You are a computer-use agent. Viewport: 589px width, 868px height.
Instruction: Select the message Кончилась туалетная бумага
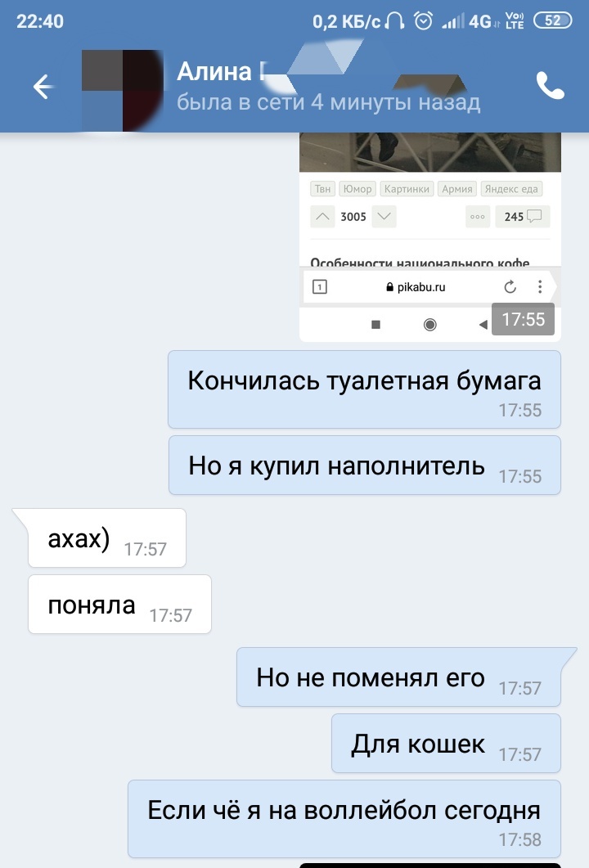[364, 389]
